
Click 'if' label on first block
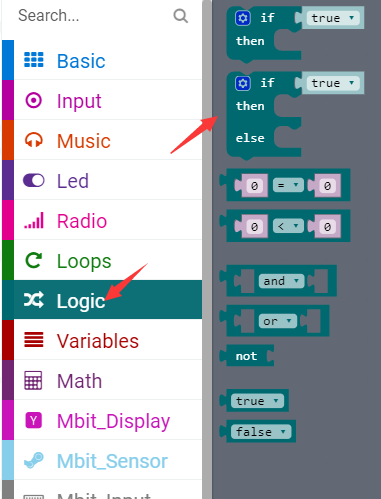coord(267,18)
